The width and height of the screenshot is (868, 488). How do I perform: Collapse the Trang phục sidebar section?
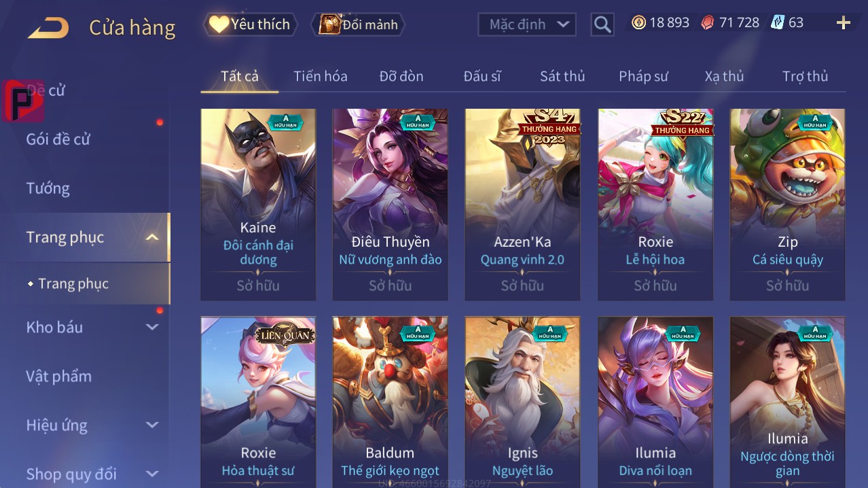(x=152, y=237)
